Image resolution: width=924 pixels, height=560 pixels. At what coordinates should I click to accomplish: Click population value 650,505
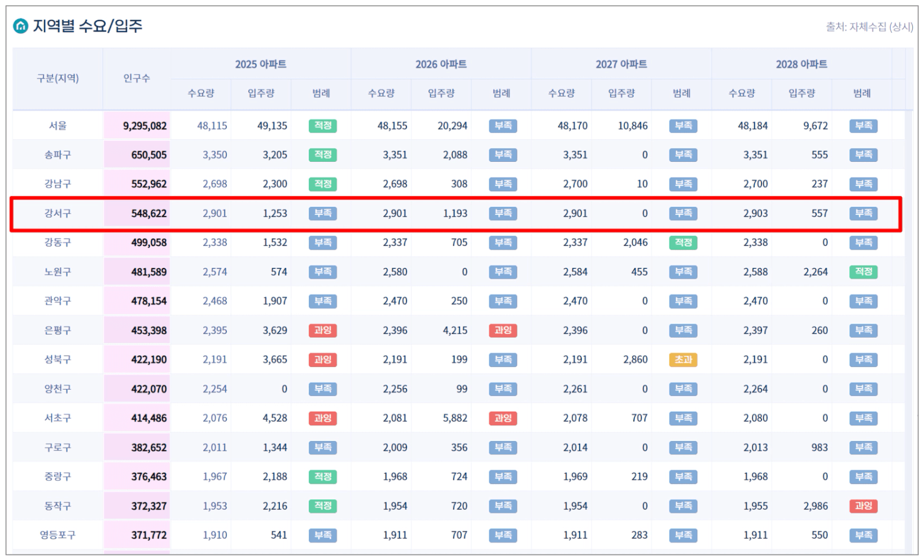(149, 155)
